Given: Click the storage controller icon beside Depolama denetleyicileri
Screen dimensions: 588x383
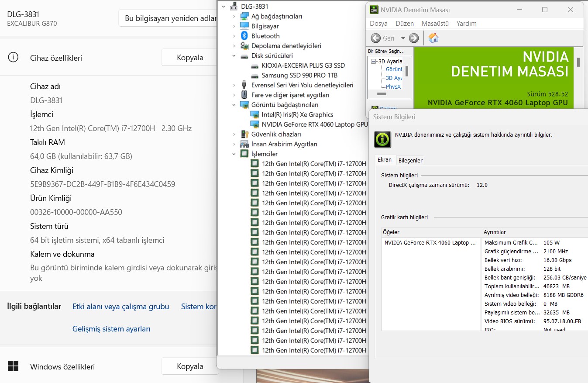Looking at the screenshot, I should point(244,46).
